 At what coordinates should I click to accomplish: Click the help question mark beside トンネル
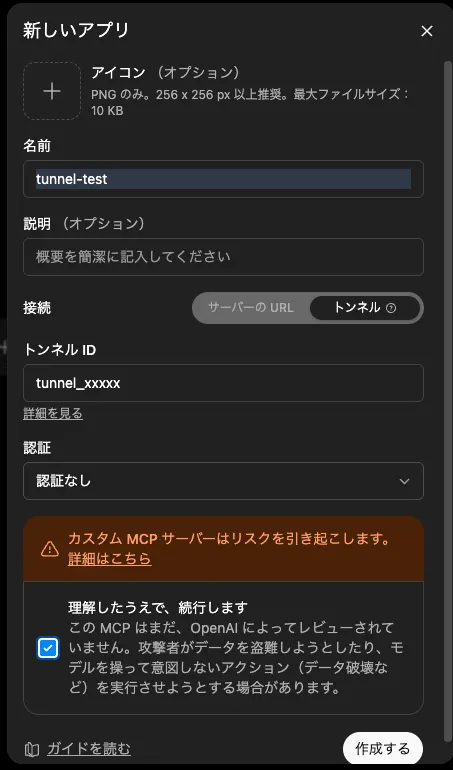[x=391, y=308]
